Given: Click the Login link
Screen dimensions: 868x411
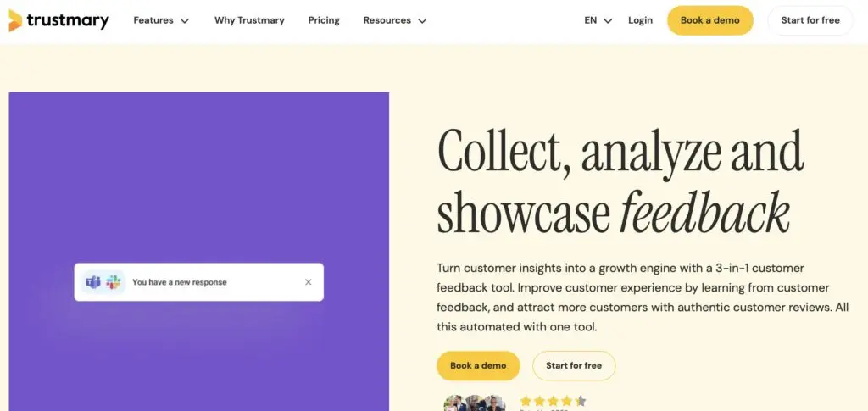Looking at the screenshot, I should click(x=640, y=20).
